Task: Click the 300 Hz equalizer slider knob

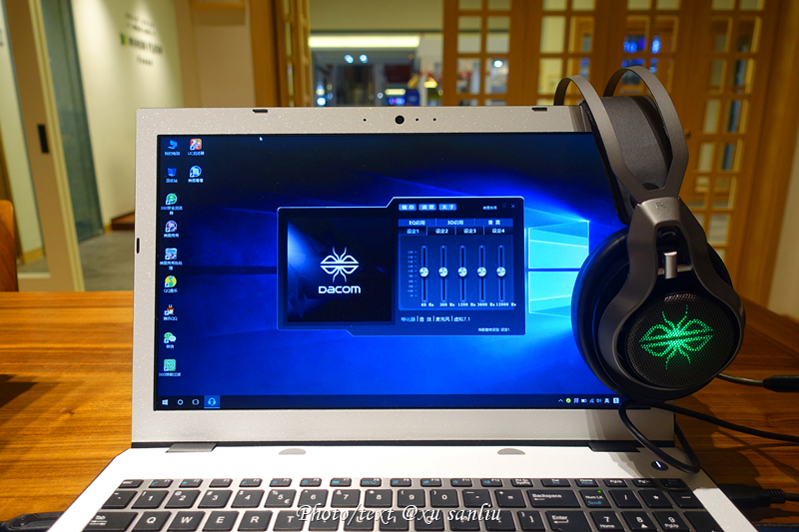Action: point(443,272)
